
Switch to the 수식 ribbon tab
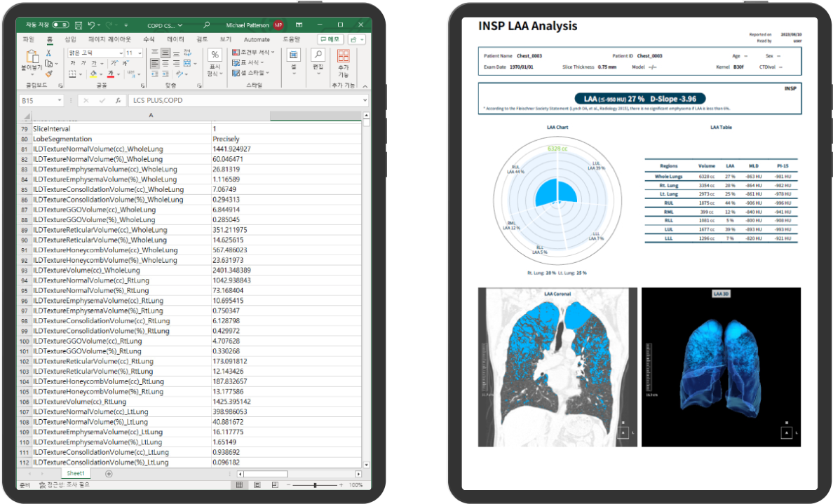click(x=149, y=40)
